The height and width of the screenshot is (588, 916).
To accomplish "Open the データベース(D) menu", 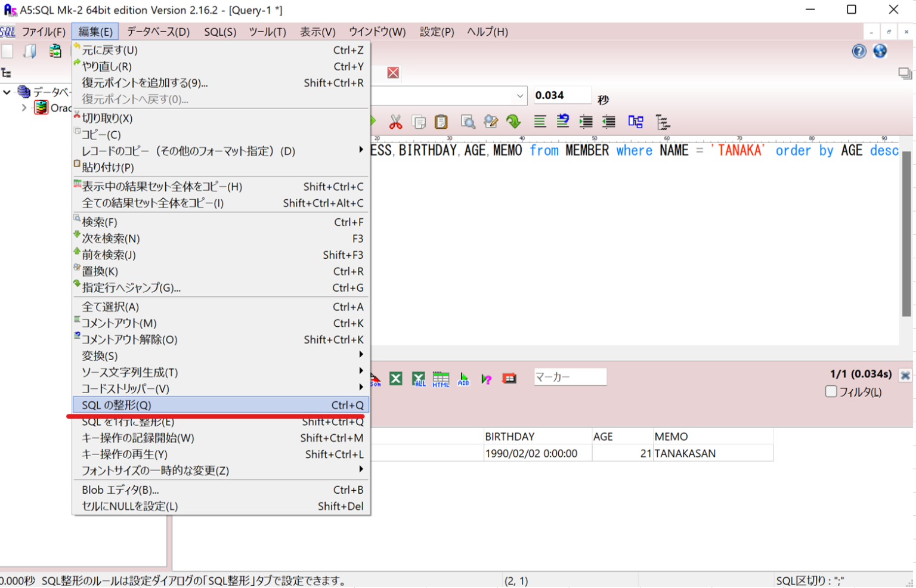I will coord(157,32).
